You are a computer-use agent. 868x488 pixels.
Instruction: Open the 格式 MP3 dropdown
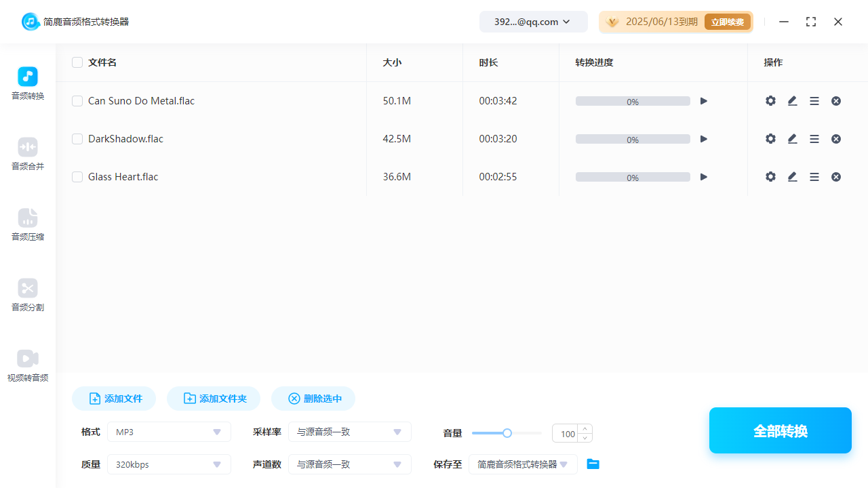coord(168,432)
